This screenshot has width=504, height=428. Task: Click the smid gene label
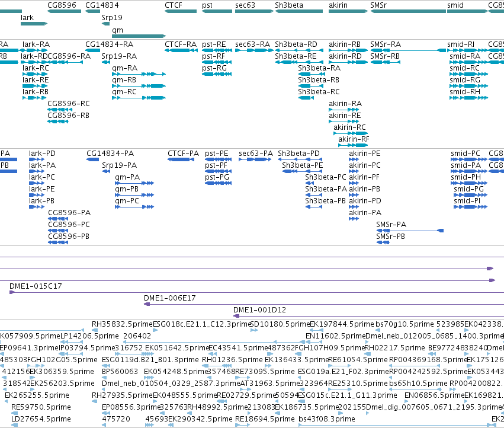(x=455, y=5)
